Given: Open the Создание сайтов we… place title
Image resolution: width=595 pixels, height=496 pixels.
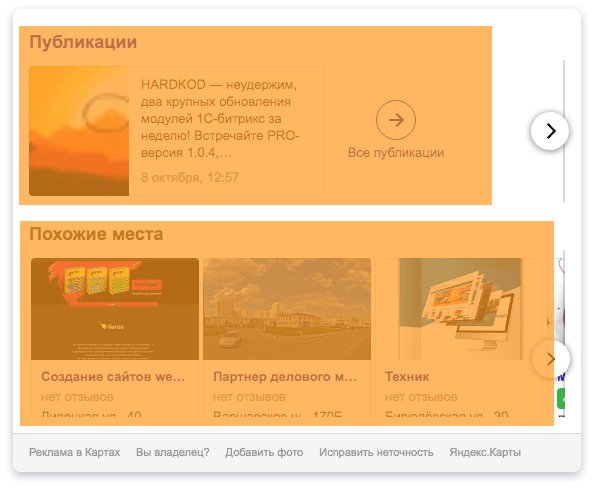Looking at the screenshot, I should coord(113,376).
